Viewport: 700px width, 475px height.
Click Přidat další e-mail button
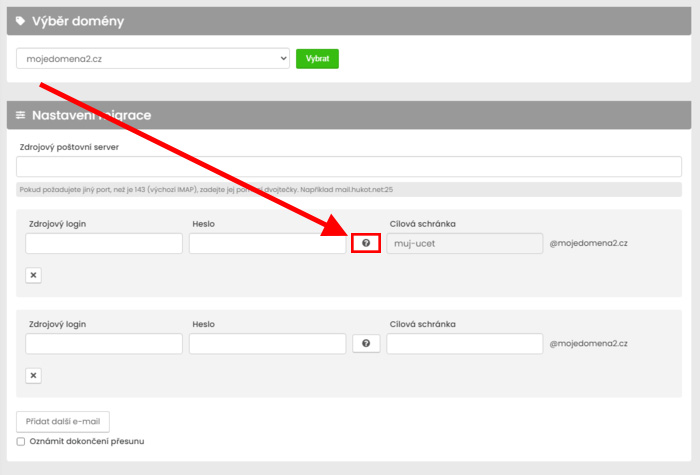63,421
